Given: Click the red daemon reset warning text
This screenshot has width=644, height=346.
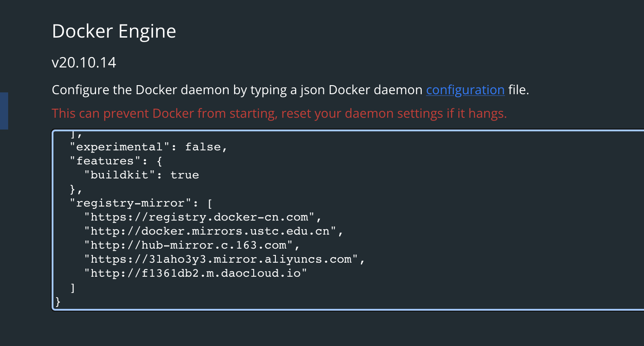Looking at the screenshot, I should coord(279,113).
